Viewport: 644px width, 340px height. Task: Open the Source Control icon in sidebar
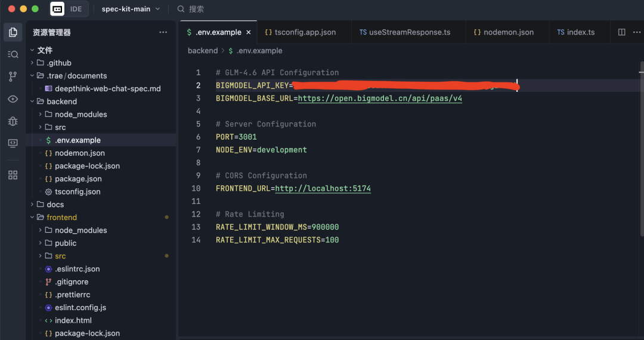coord(13,76)
